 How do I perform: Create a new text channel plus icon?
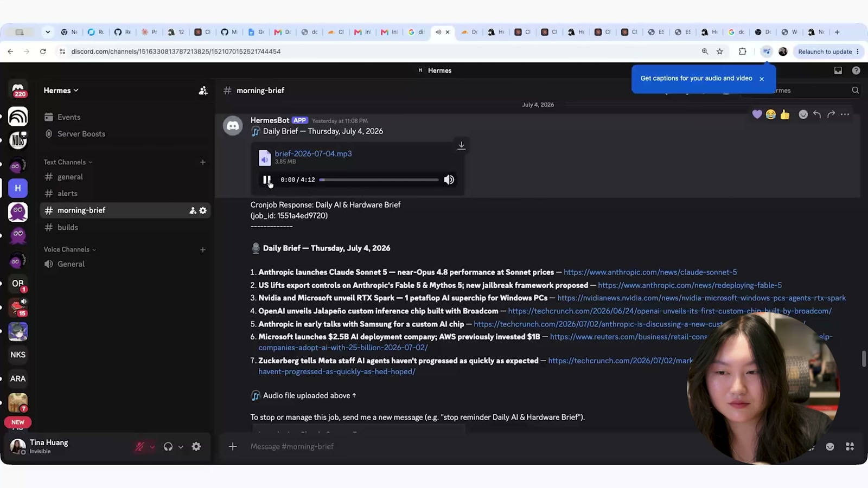203,162
